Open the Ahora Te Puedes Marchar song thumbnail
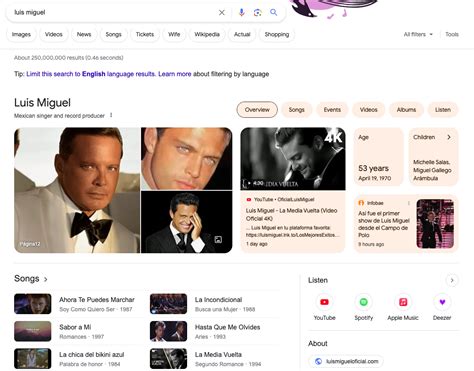 pos(33,304)
